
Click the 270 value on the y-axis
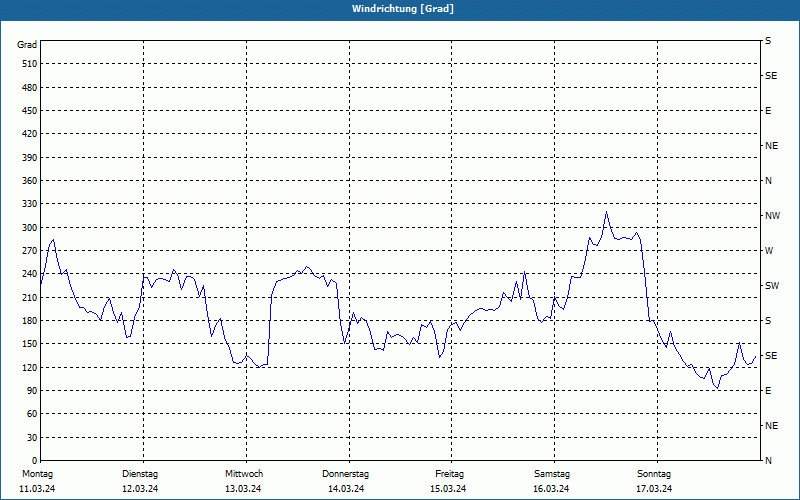coord(30,251)
